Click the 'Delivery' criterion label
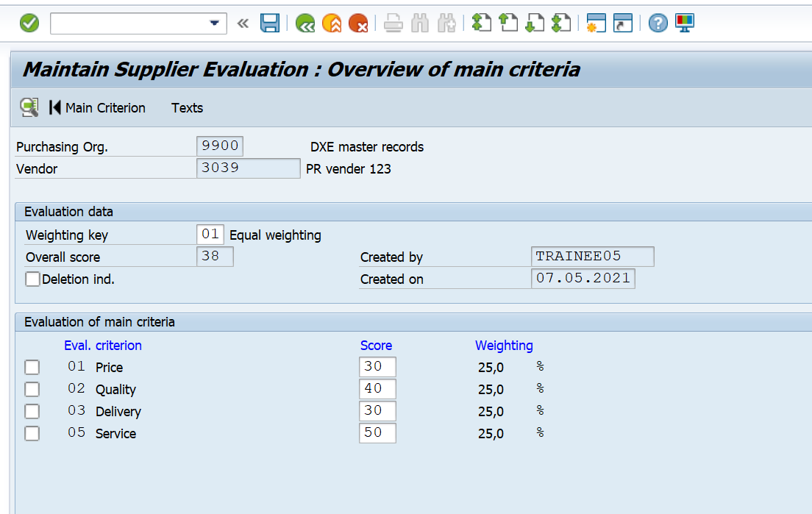812x514 pixels. [x=118, y=412]
